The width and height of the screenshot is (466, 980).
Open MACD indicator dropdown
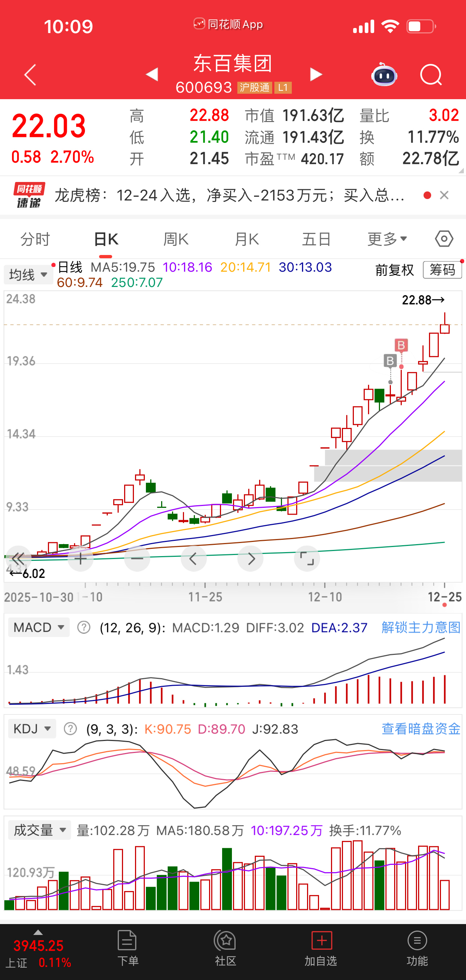(x=38, y=627)
